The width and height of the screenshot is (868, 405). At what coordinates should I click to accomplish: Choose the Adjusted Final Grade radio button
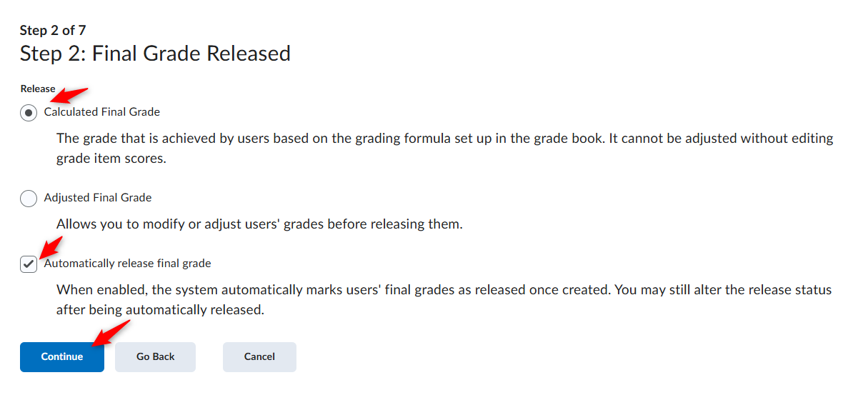coord(29,199)
